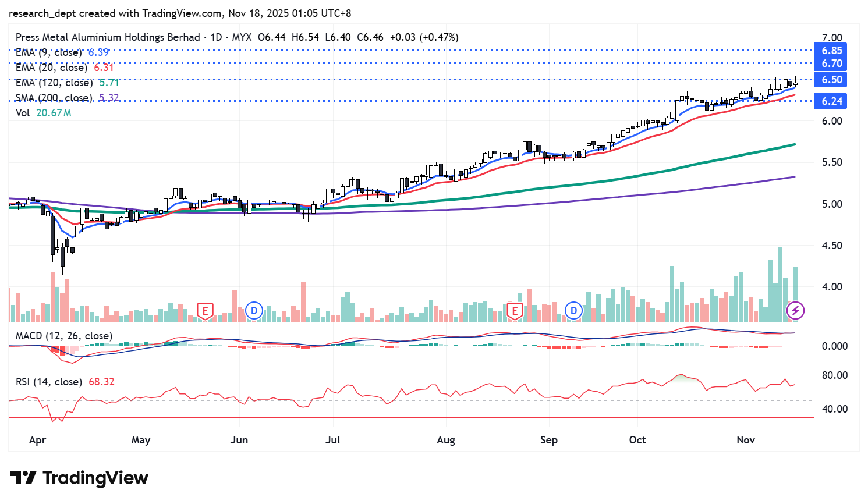Click the earnings E marker in May

pos(204,311)
